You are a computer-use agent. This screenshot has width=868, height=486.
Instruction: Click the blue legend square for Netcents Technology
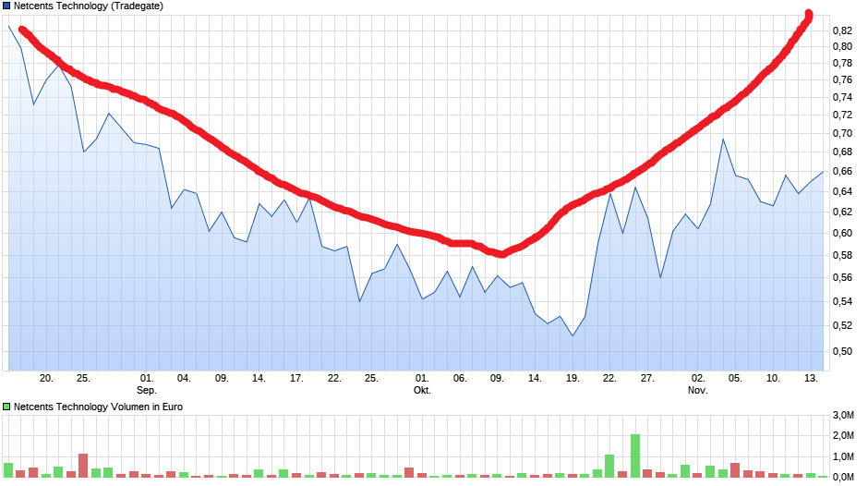click(x=6, y=6)
